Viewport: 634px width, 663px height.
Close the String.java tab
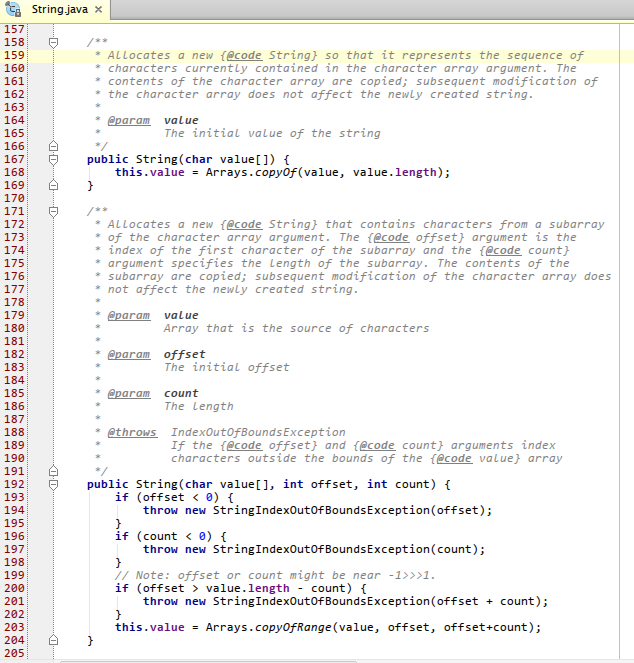(x=98, y=9)
